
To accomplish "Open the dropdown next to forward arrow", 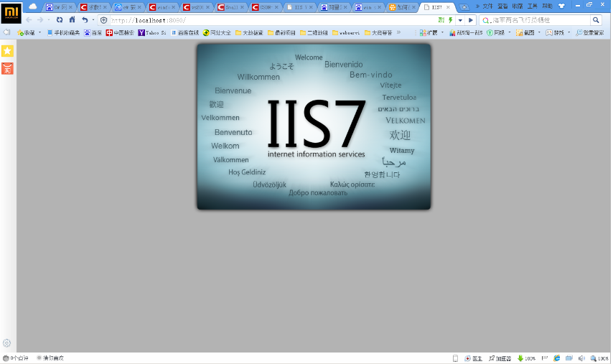I will coord(49,20).
